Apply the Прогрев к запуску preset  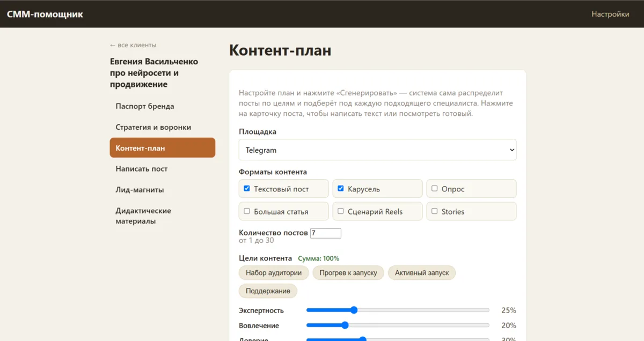(x=348, y=273)
